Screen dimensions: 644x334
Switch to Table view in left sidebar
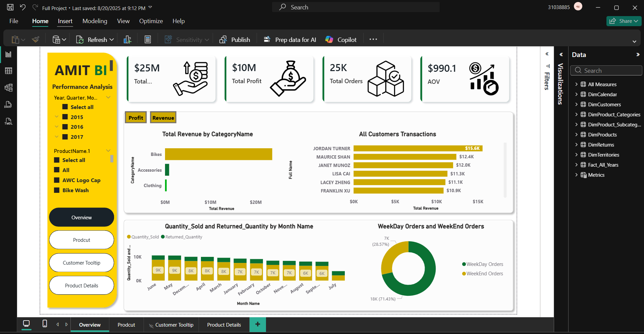click(x=8, y=71)
